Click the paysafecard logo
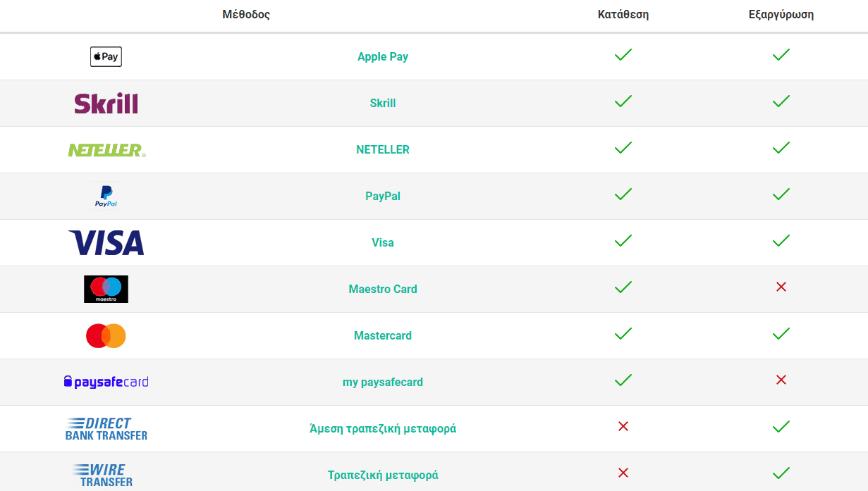The image size is (868, 491). [106, 383]
